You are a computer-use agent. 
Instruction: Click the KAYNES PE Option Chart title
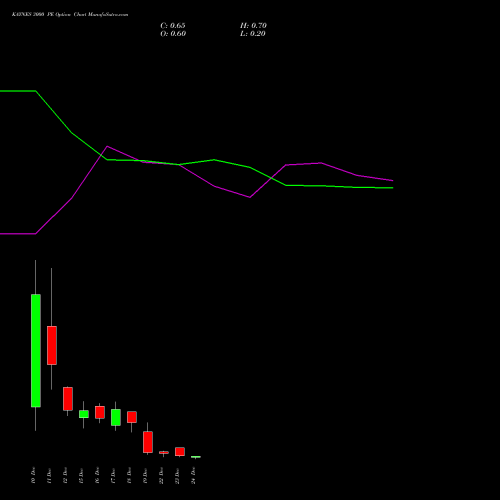coord(70,15)
